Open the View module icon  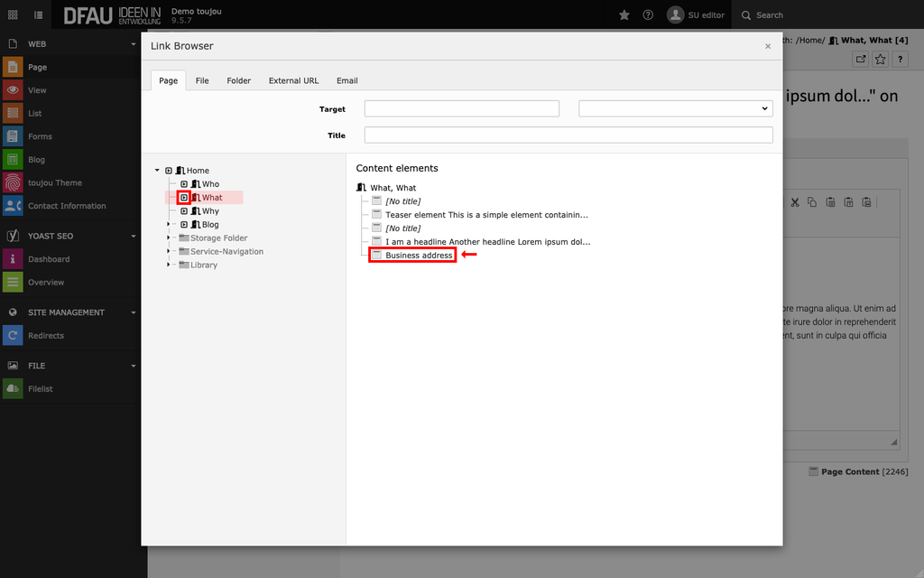pyautogui.click(x=13, y=90)
